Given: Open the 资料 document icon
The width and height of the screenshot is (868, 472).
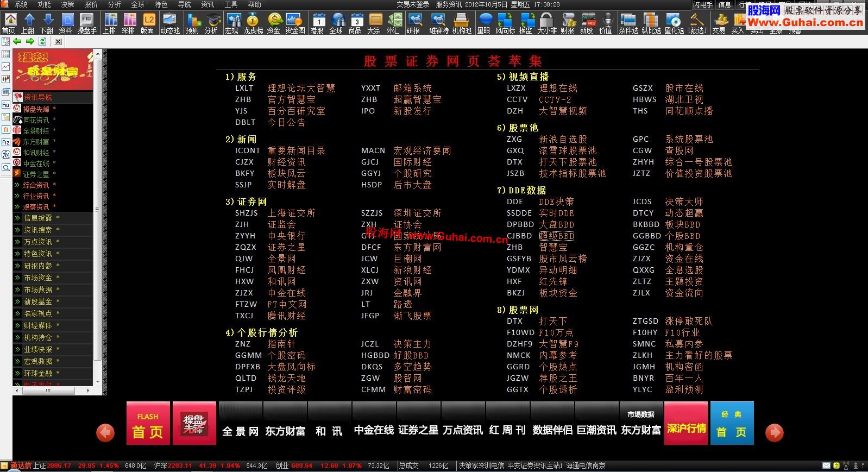Looking at the screenshot, I should (66, 23).
